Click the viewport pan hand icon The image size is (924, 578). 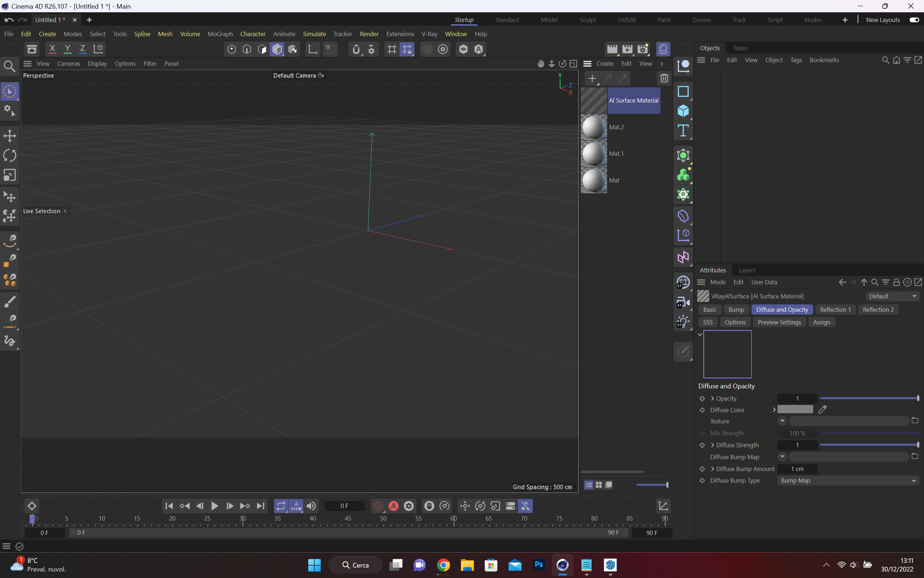click(540, 64)
